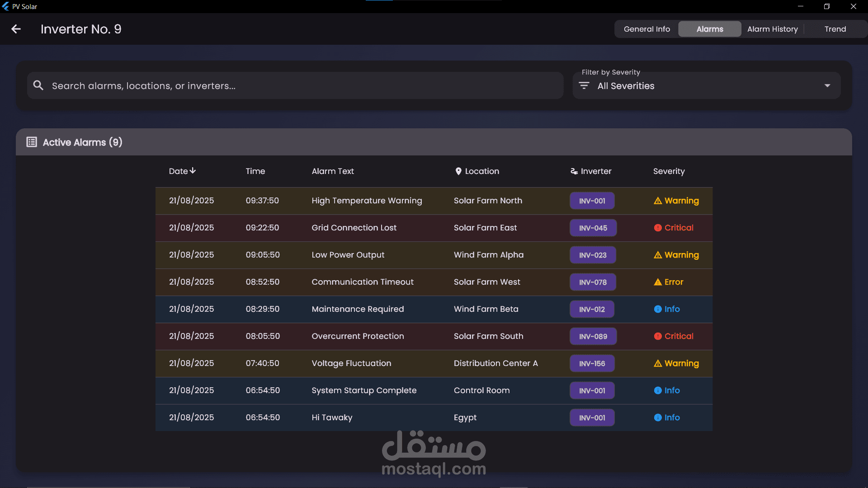Click the back arrow icon

pos(16,29)
